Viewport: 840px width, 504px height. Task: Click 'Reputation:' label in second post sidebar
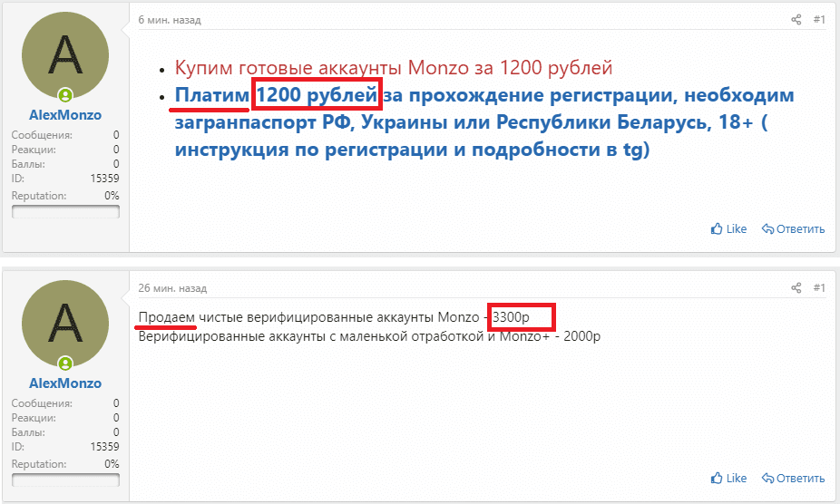click(39, 464)
